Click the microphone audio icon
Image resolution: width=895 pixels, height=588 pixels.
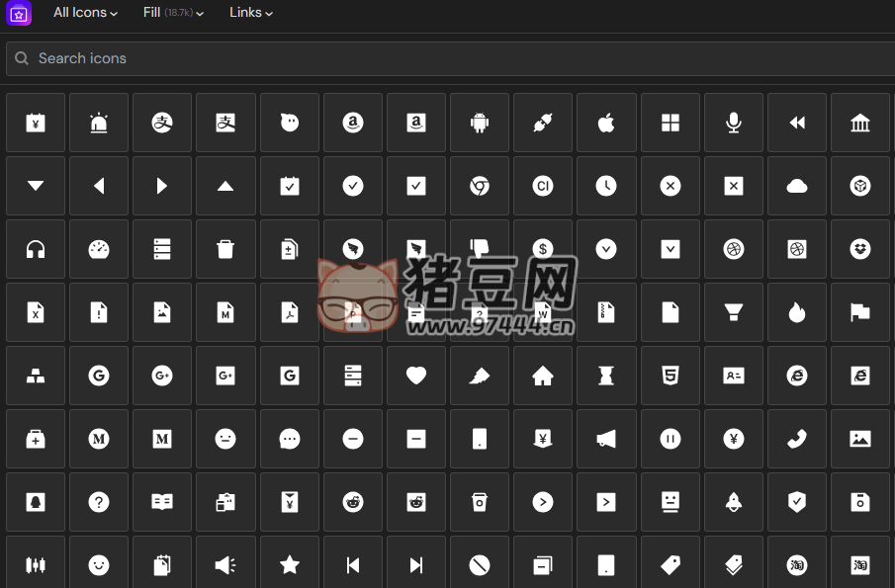pos(734,123)
